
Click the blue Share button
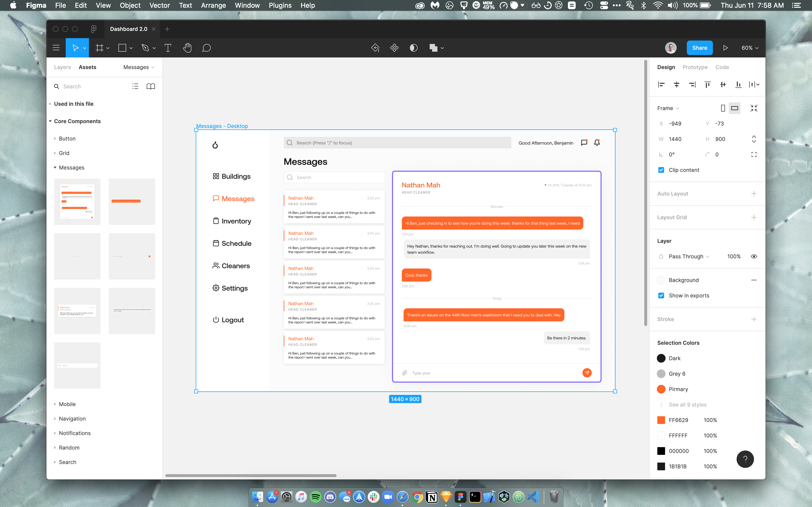(700, 48)
